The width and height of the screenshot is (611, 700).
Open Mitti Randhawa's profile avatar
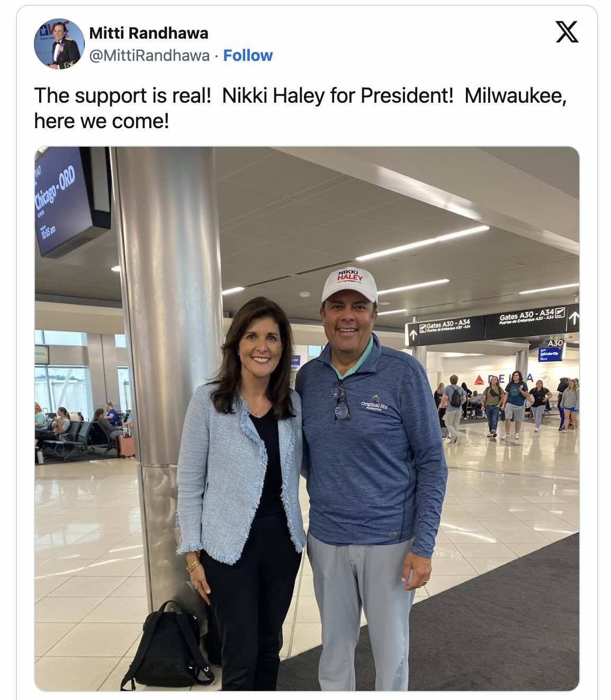point(59,44)
